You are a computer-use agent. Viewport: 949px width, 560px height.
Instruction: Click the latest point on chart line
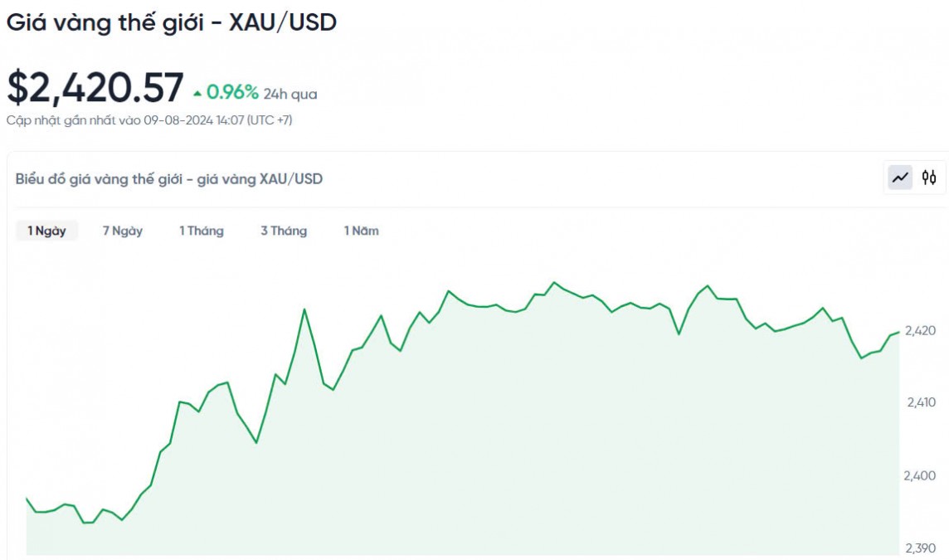coord(899,332)
